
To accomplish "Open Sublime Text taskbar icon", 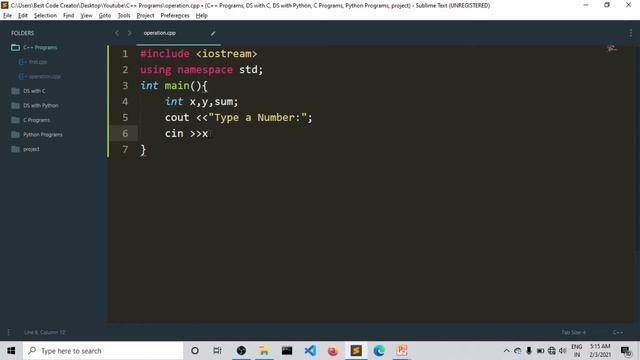I will (x=356, y=351).
